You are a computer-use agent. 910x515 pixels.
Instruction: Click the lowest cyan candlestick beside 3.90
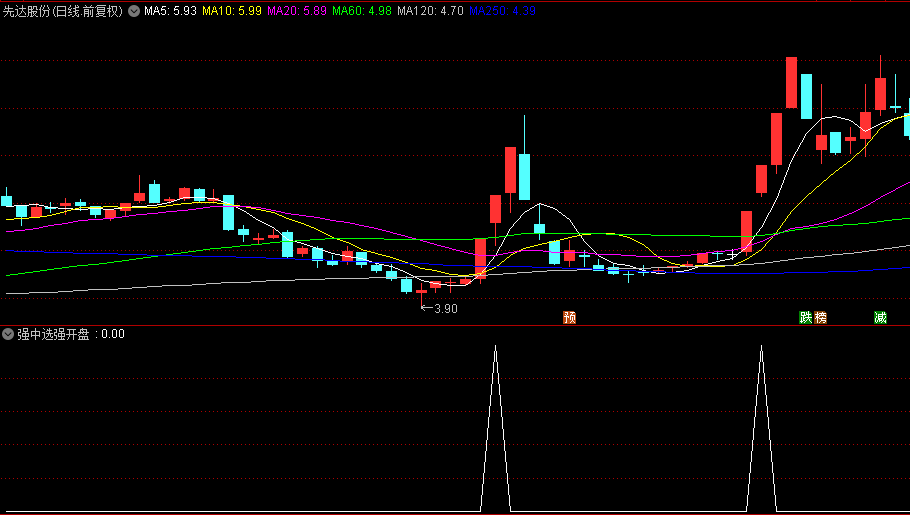pos(406,285)
